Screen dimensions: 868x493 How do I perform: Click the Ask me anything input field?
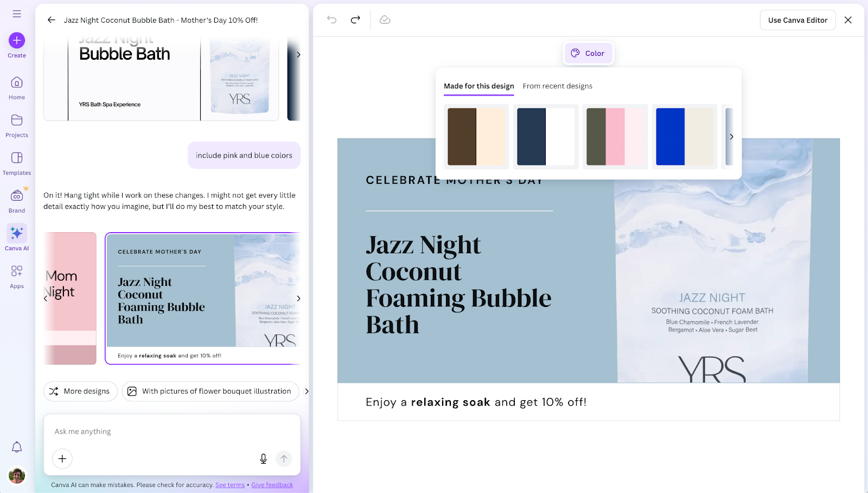[163, 431]
